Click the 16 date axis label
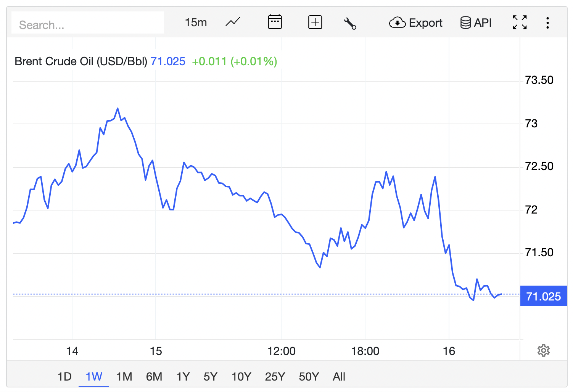 449,351
